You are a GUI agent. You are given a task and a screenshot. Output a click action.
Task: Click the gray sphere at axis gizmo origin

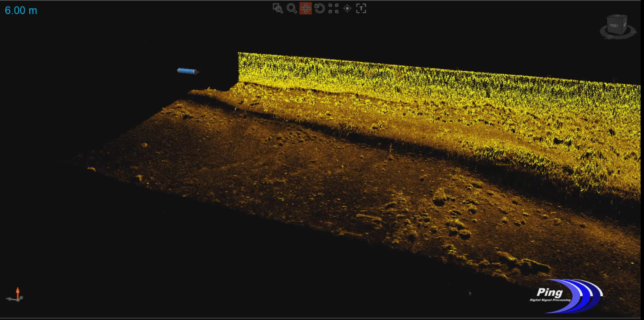click(17, 299)
